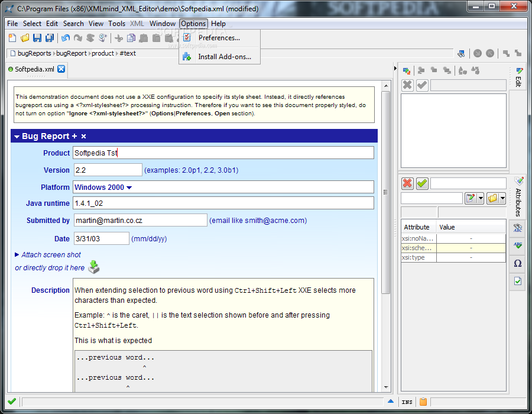The height and width of the screenshot is (414, 532).
Task: Click the Redo arrow icon
Action: [x=78, y=38]
